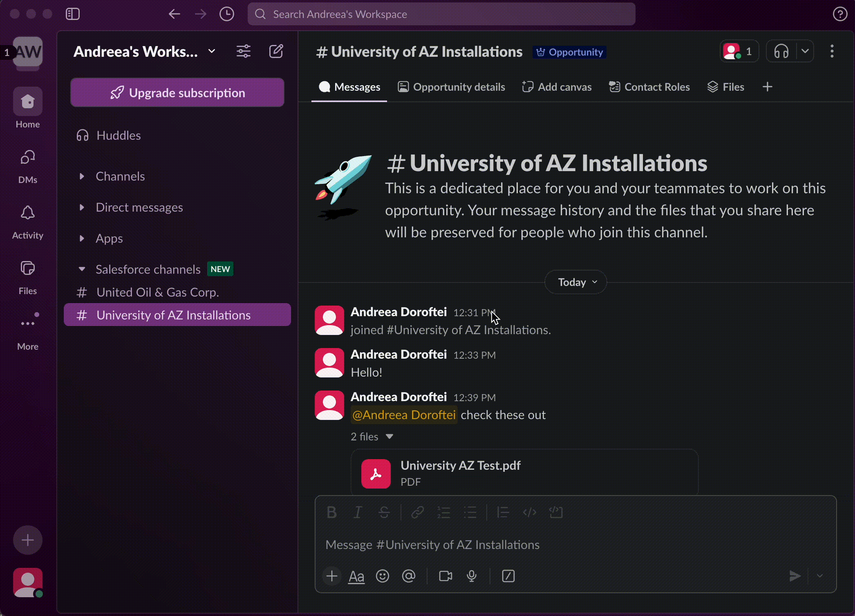Click the compose new message icon
Screen dimensions: 855x616
click(276, 51)
